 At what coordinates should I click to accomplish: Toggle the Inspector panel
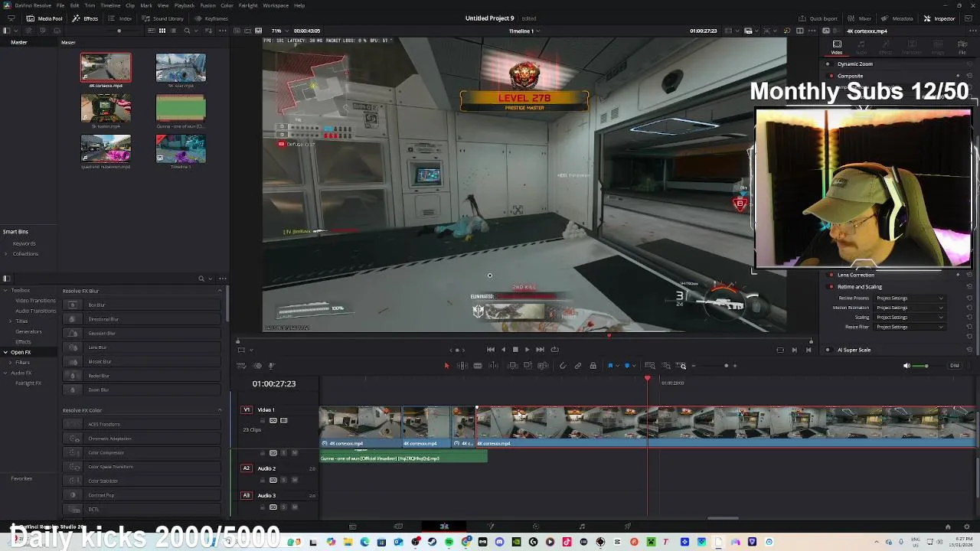[939, 18]
